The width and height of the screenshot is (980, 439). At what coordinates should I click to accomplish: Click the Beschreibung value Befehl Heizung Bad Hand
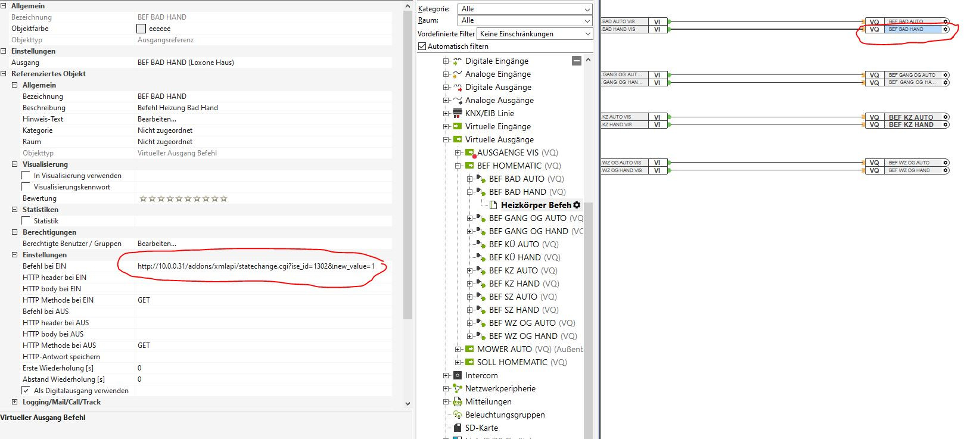coord(178,108)
